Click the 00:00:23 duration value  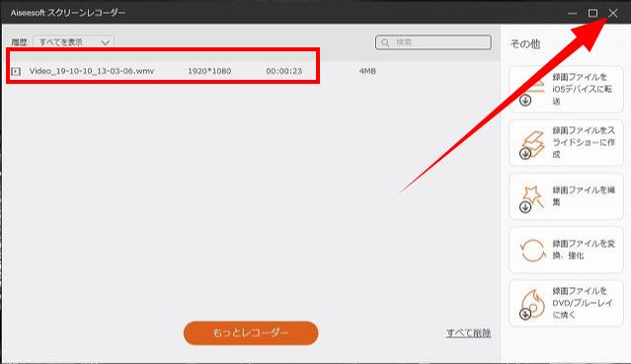(x=283, y=71)
